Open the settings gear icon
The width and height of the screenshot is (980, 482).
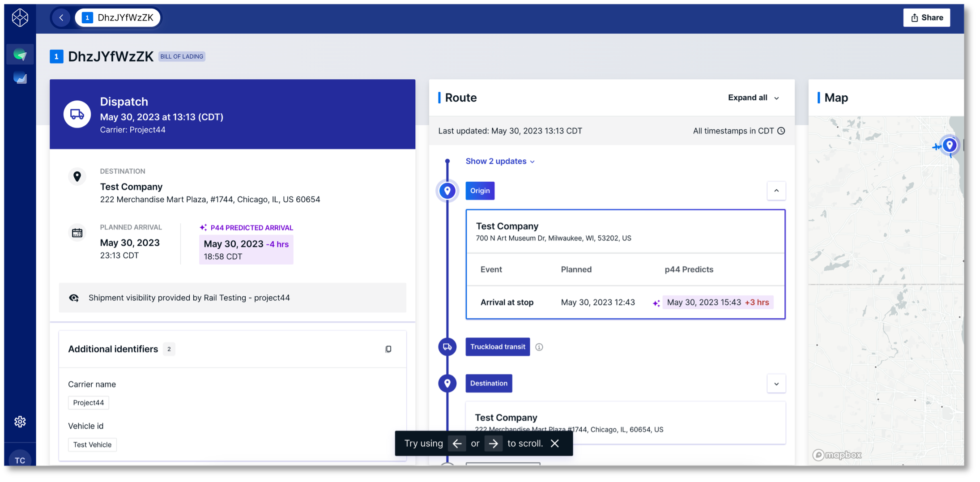(20, 422)
